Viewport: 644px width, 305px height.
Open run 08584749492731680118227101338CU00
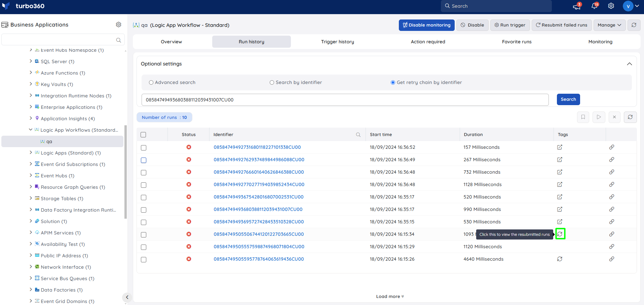click(x=257, y=147)
